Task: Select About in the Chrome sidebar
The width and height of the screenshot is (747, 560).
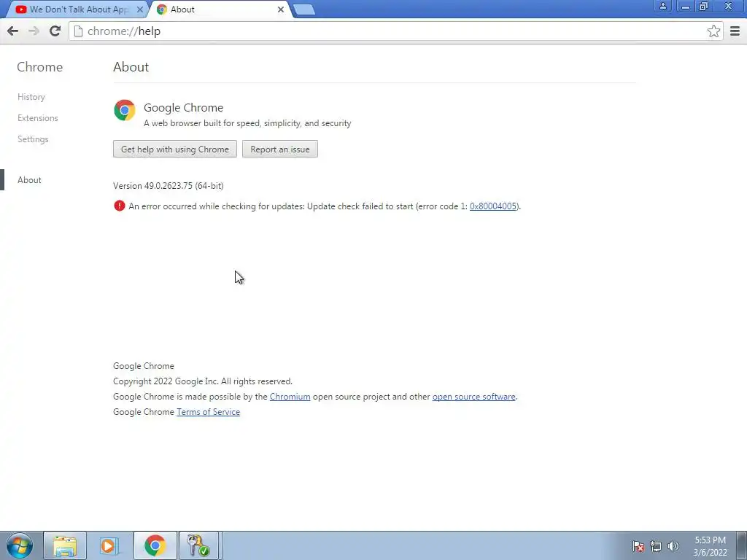Action: (29, 180)
